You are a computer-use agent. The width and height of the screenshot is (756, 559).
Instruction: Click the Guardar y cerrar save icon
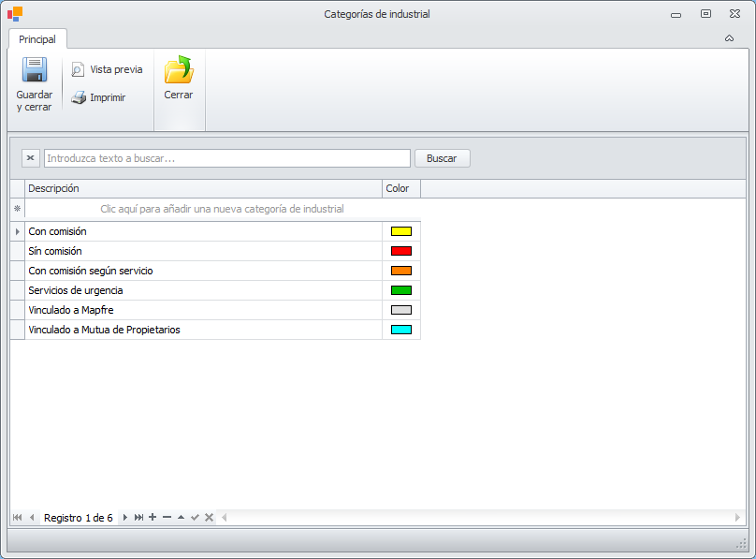(35, 70)
